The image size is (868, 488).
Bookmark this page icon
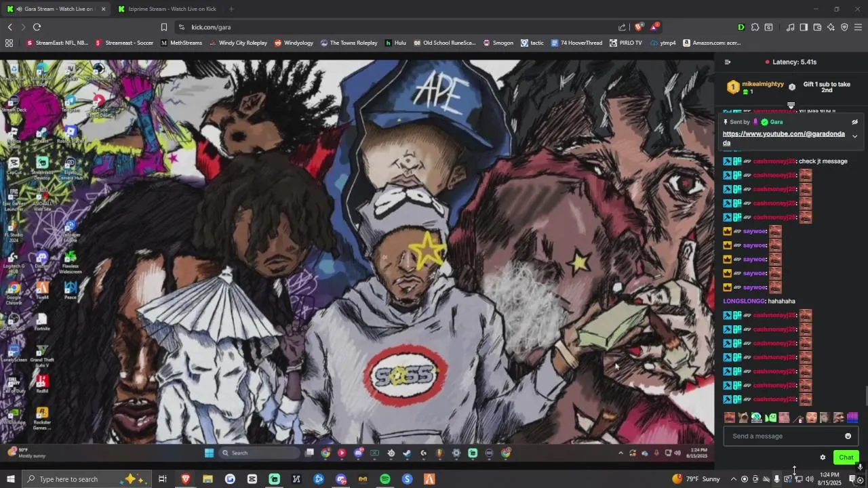(164, 27)
